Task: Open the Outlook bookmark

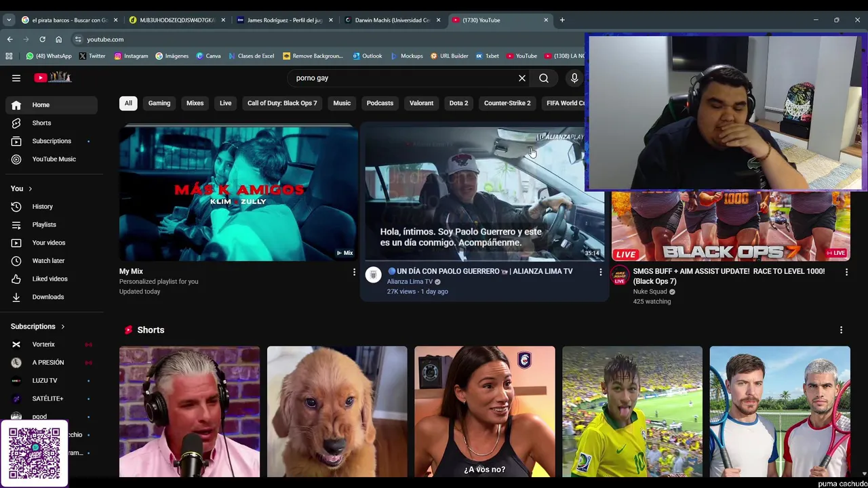Action: [367, 56]
